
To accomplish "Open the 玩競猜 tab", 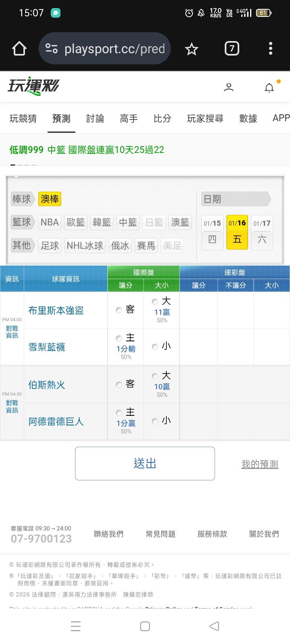I will [x=23, y=118].
